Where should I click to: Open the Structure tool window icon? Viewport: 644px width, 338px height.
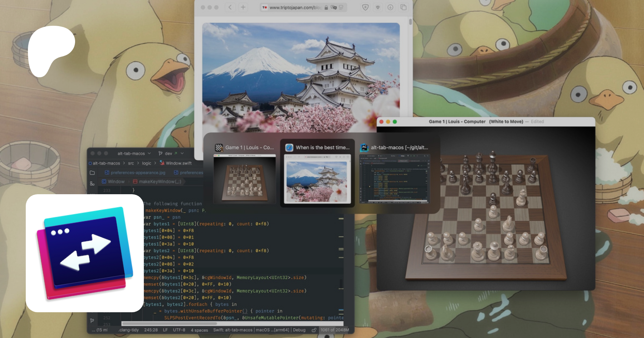tap(92, 183)
